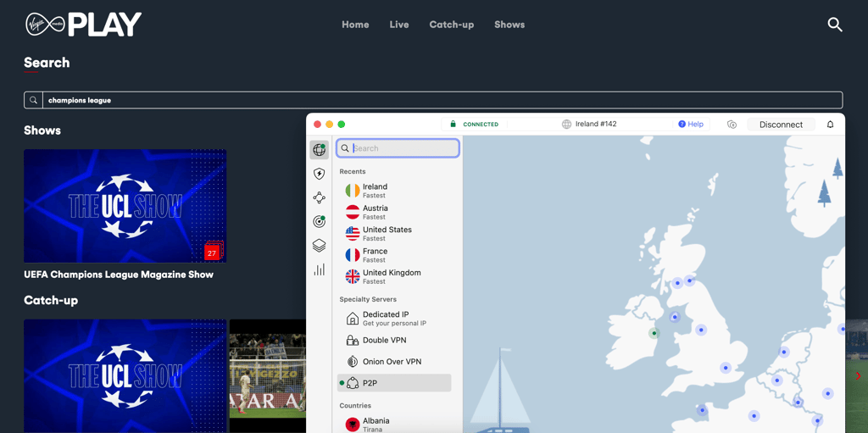The height and width of the screenshot is (433, 868).
Task: Click the globe icon beside Ireland #142
Action: pos(566,124)
